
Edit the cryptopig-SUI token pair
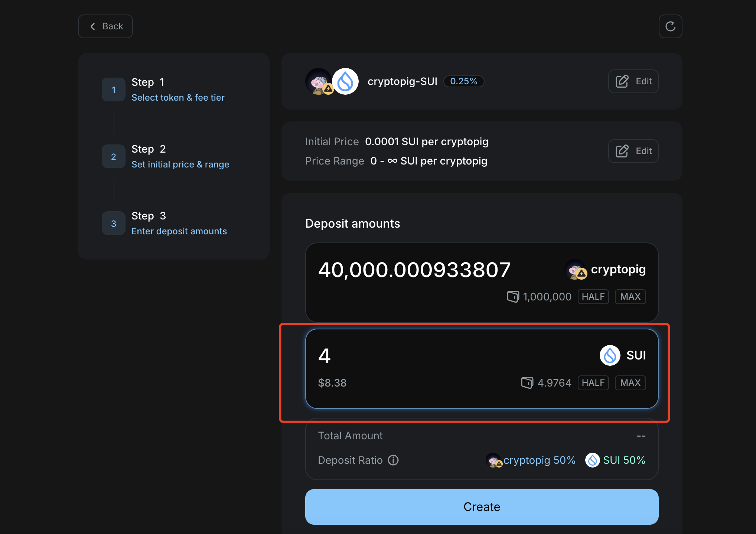[x=633, y=81]
